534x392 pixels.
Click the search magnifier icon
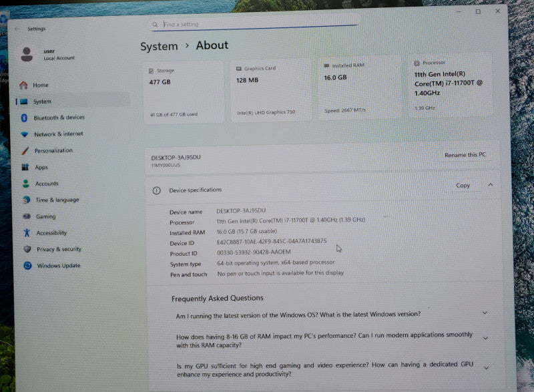click(155, 25)
